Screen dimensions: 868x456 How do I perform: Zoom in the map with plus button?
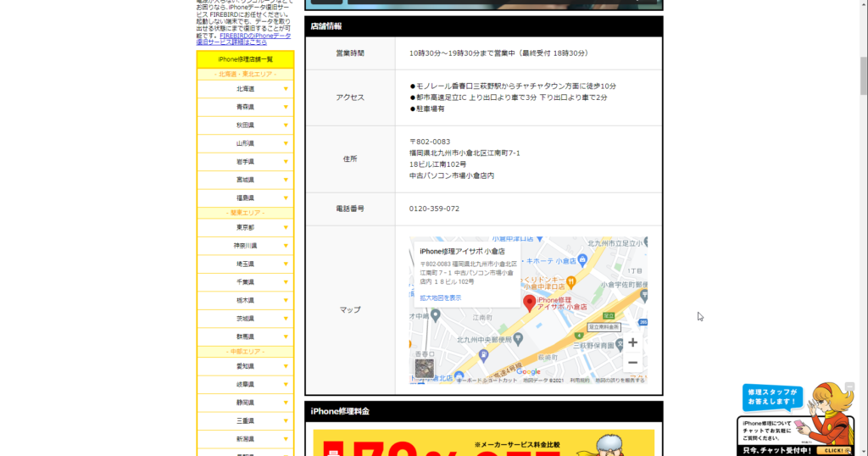(632, 342)
